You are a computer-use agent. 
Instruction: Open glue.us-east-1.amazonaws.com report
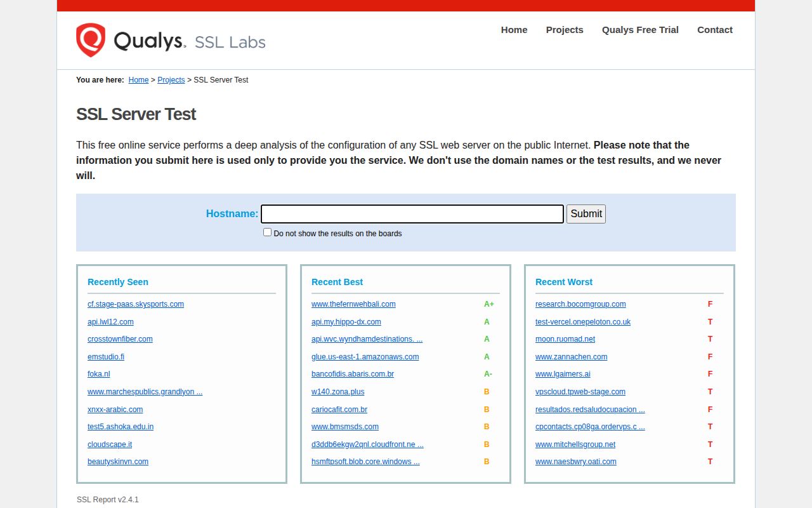click(x=365, y=357)
